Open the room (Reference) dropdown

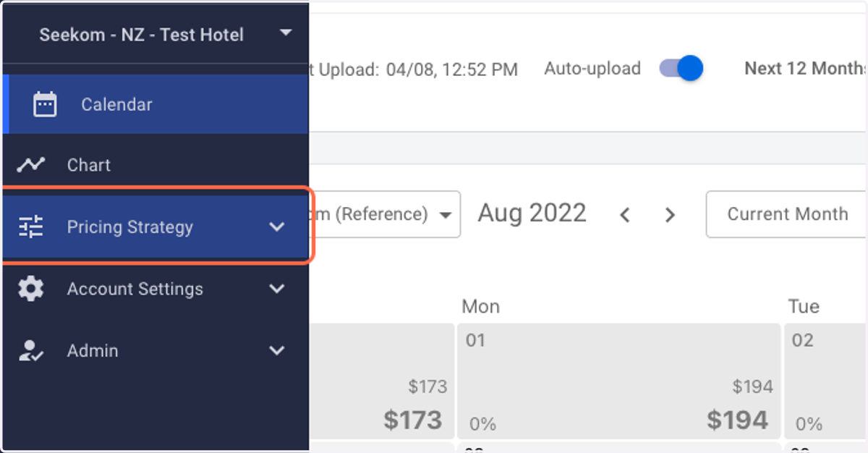(x=385, y=214)
